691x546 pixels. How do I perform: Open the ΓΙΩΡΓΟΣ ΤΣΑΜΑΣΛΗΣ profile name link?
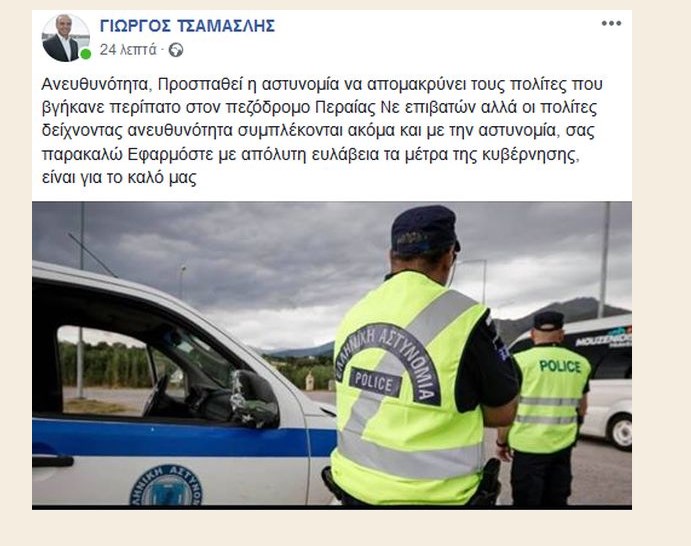coord(187,26)
